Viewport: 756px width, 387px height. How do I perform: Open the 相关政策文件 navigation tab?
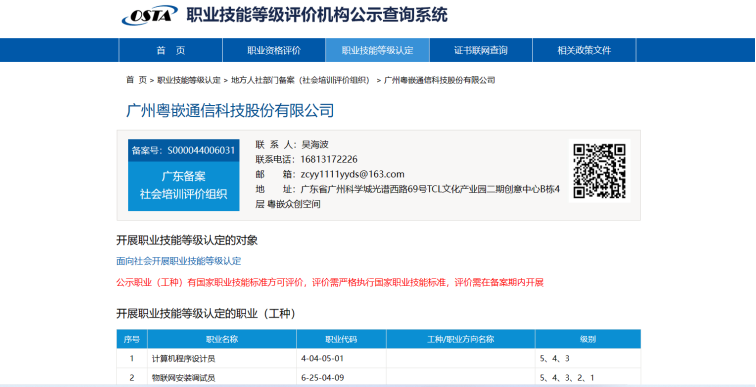click(x=584, y=50)
